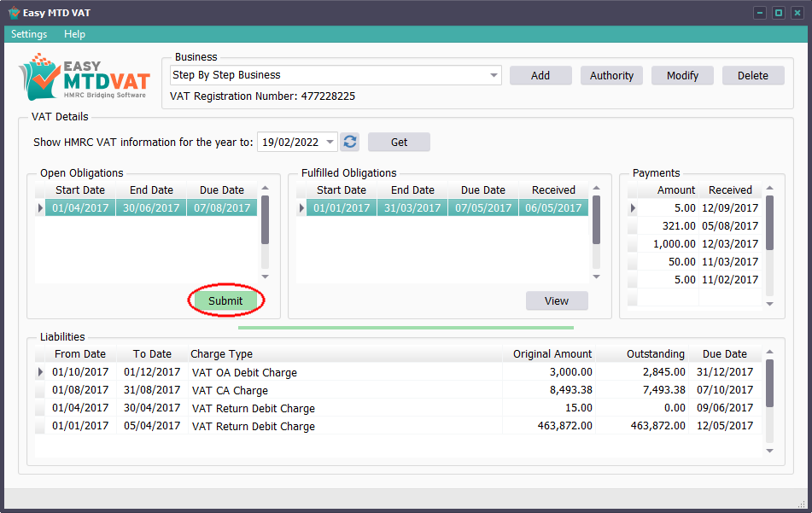The height and width of the screenshot is (513, 812).
Task: Select fulfilled due date 07/05/2017
Action: pyautogui.click(x=483, y=208)
